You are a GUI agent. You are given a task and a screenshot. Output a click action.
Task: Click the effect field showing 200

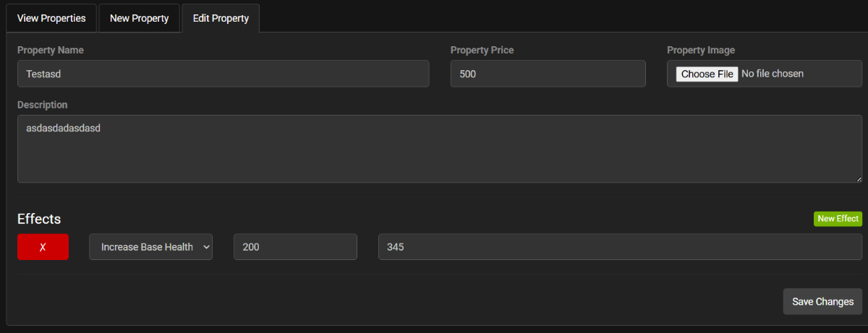point(295,247)
